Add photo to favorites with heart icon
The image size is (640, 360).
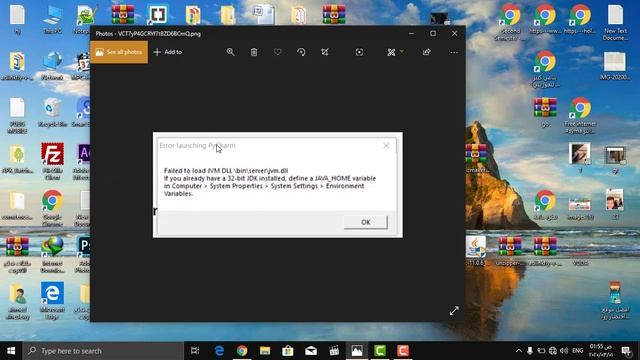coord(278,52)
